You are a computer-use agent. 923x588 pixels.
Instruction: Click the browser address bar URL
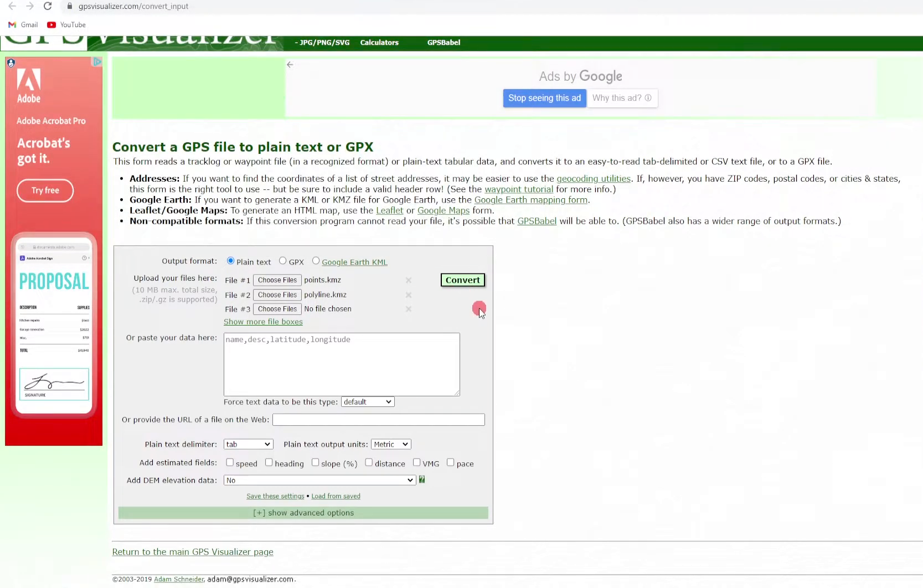tap(133, 6)
